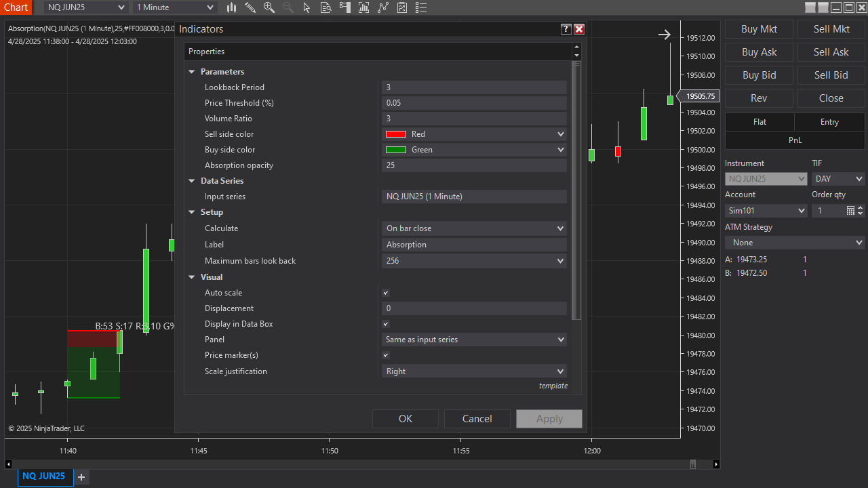Click the Zoom In magnifier icon

(x=269, y=7)
